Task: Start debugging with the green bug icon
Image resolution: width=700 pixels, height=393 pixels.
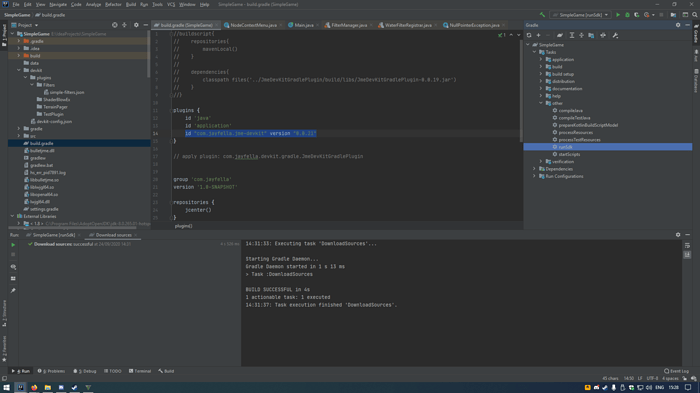Action: click(627, 15)
